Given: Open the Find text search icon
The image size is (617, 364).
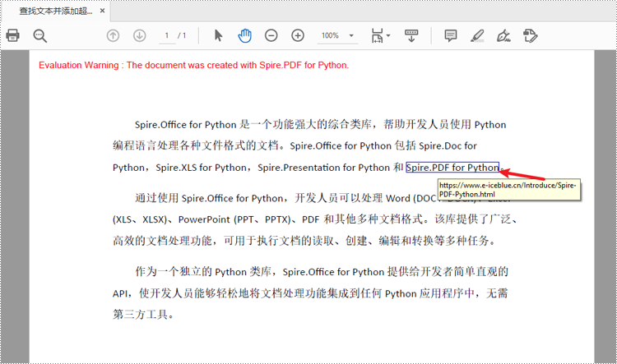Looking at the screenshot, I should (39, 36).
